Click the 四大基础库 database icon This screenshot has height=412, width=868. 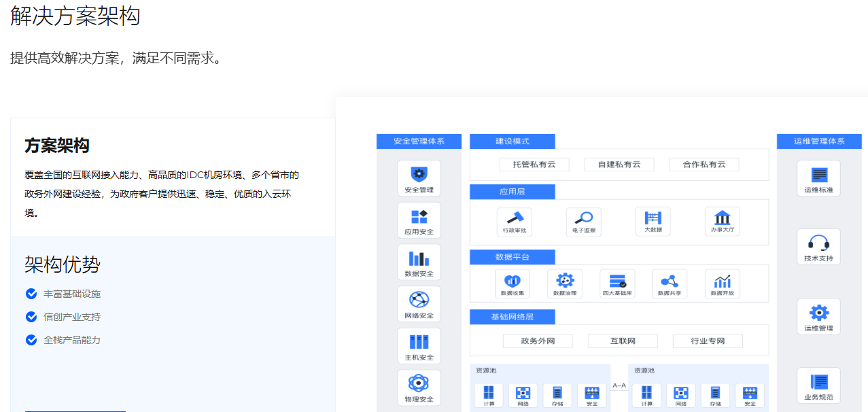(x=617, y=280)
